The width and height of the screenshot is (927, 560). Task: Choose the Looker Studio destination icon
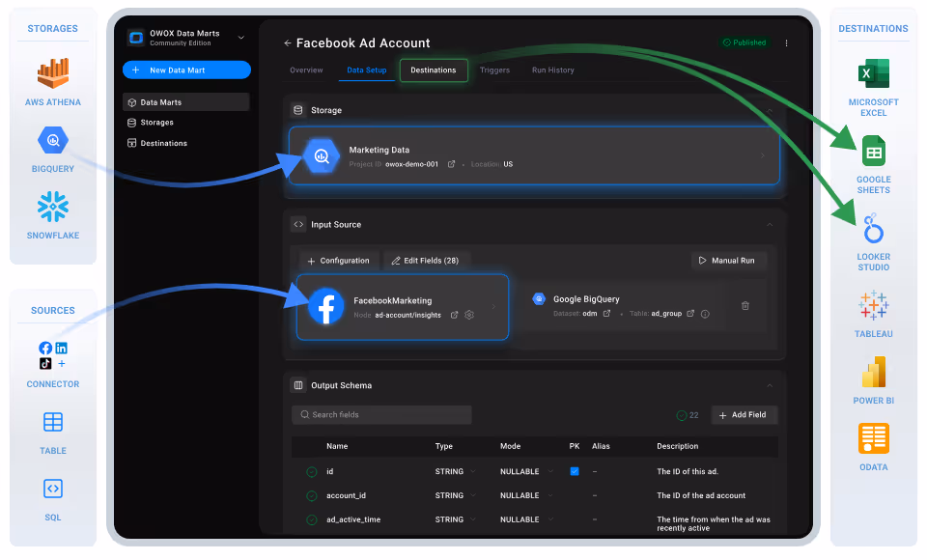pos(873,229)
